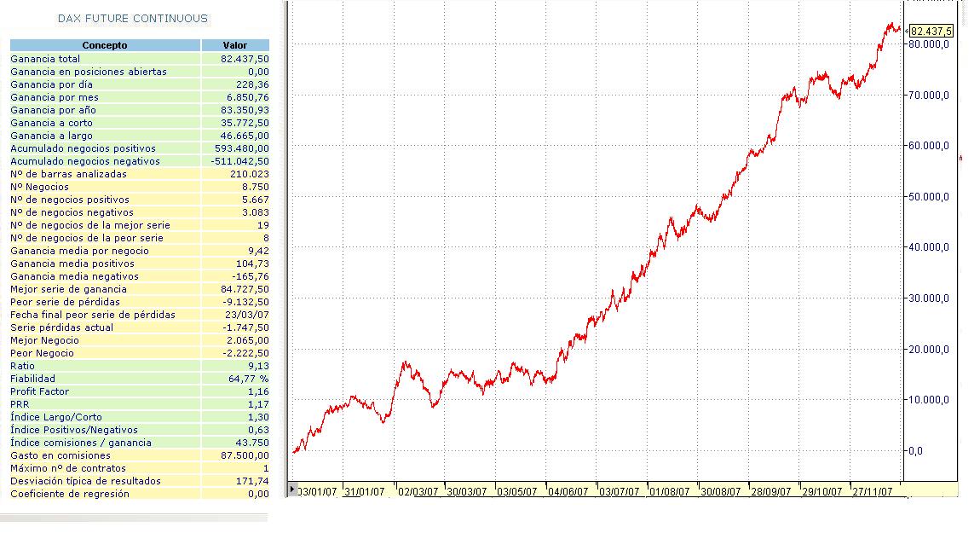This screenshot has width=980, height=533.
Task: Click the 03/05/07 date axis label
Action: coord(517,492)
